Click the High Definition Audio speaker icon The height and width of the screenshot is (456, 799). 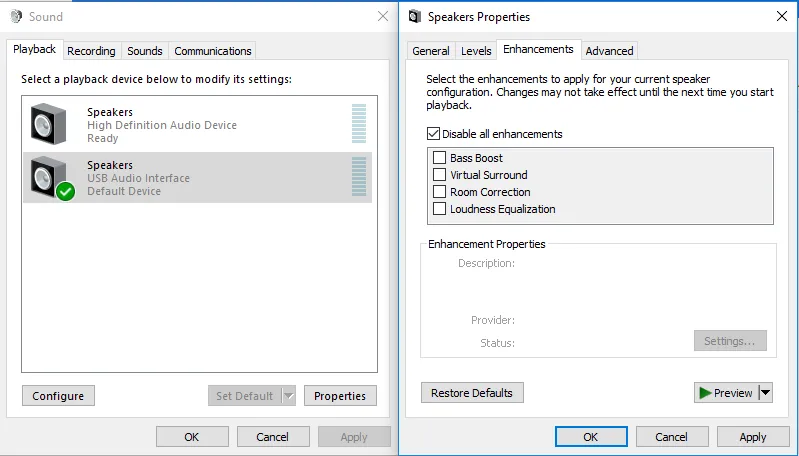pyautogui.click(x=50, y=123)
